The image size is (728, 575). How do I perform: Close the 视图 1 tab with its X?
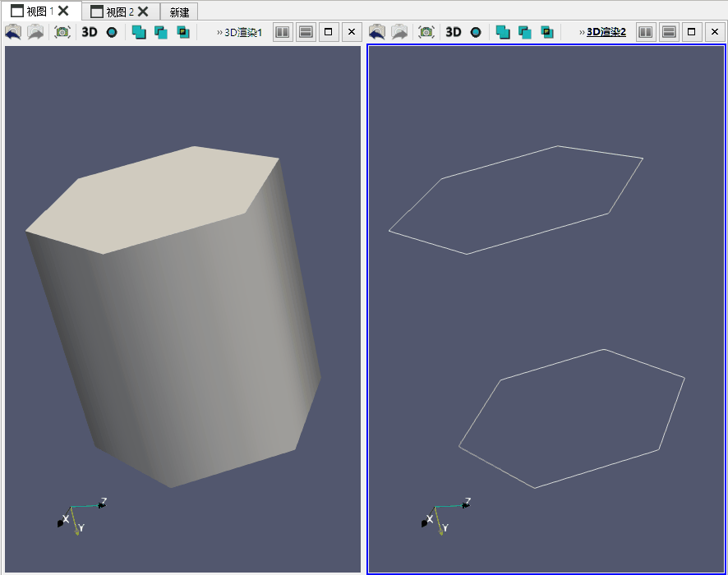pos(63,11)
